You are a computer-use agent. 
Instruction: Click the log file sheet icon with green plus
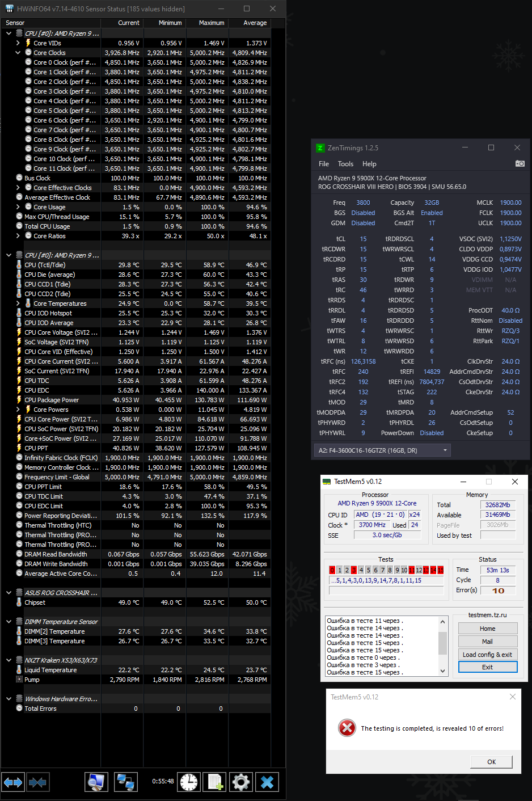[215, 782]
